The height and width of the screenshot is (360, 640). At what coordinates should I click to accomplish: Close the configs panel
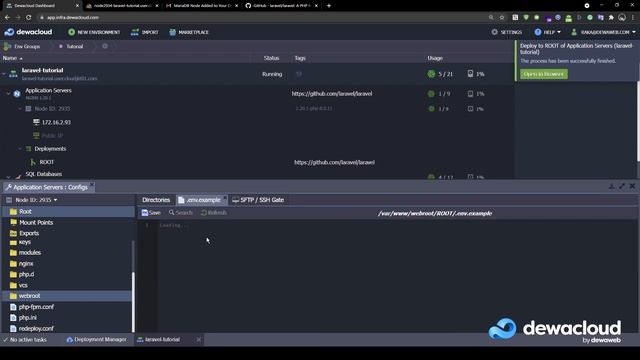pos(632,186)
